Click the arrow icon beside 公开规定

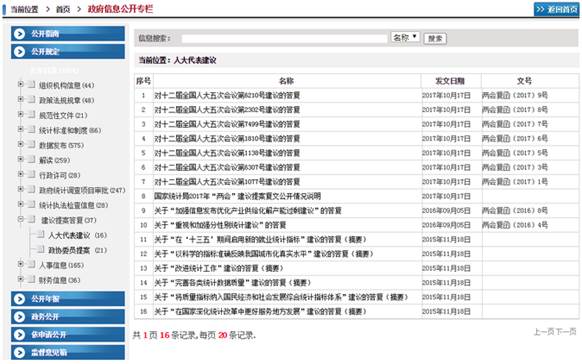19,52
